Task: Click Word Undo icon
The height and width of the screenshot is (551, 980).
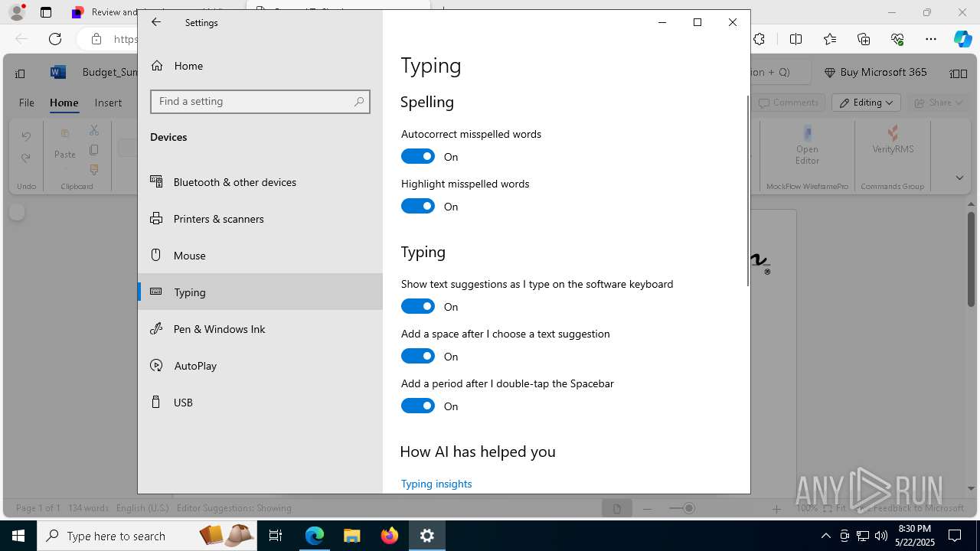Action: (26, 136)
